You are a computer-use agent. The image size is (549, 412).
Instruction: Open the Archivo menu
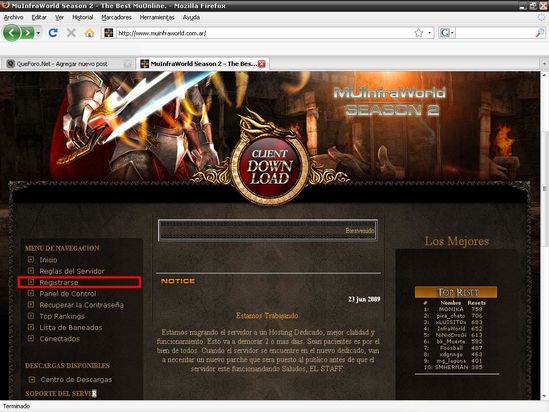pos(13,17)
